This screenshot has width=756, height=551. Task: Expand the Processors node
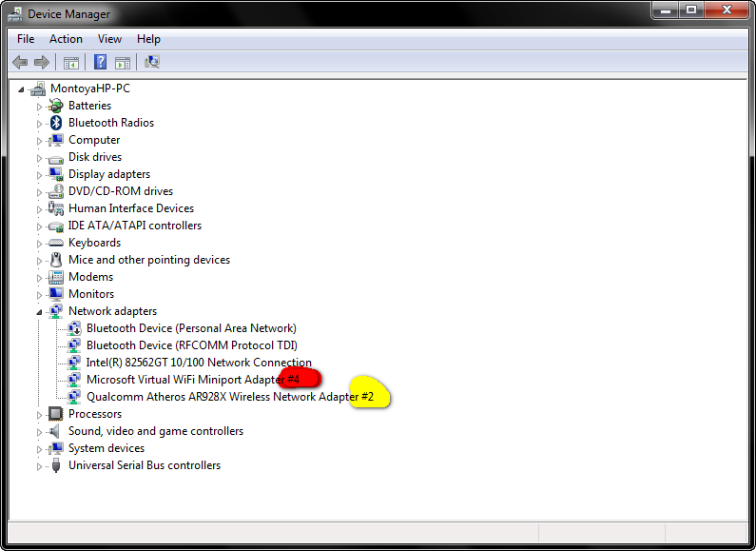coord(39,415)
